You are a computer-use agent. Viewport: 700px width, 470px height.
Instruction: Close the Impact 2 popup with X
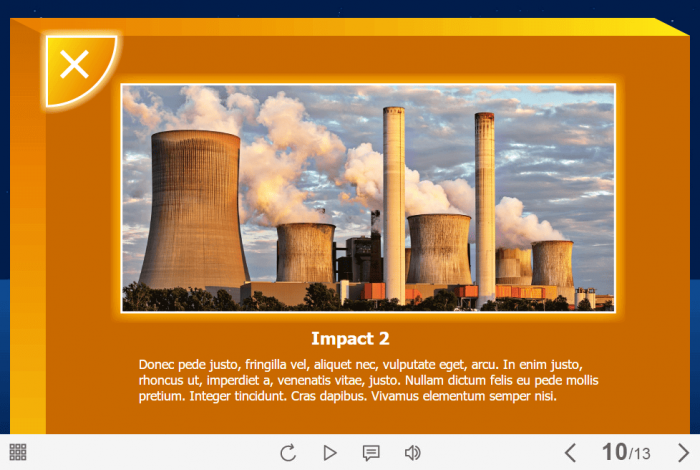(75, 66)
